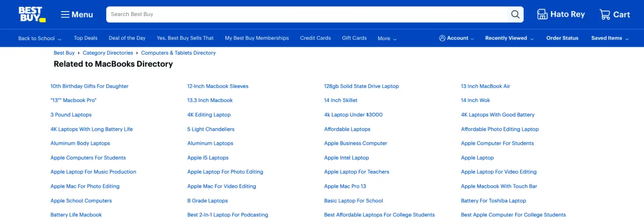
Task: Open Apple Intel Laptop link
Action: 347,158
